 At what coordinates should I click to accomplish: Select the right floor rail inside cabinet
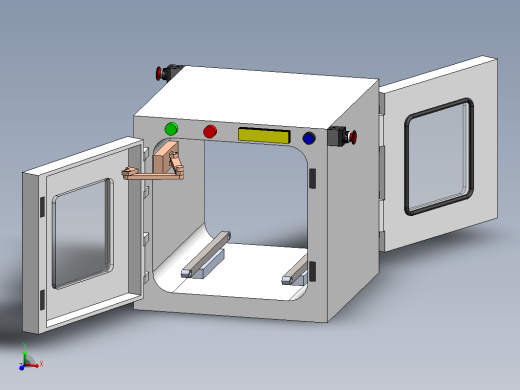pos(295,271)
